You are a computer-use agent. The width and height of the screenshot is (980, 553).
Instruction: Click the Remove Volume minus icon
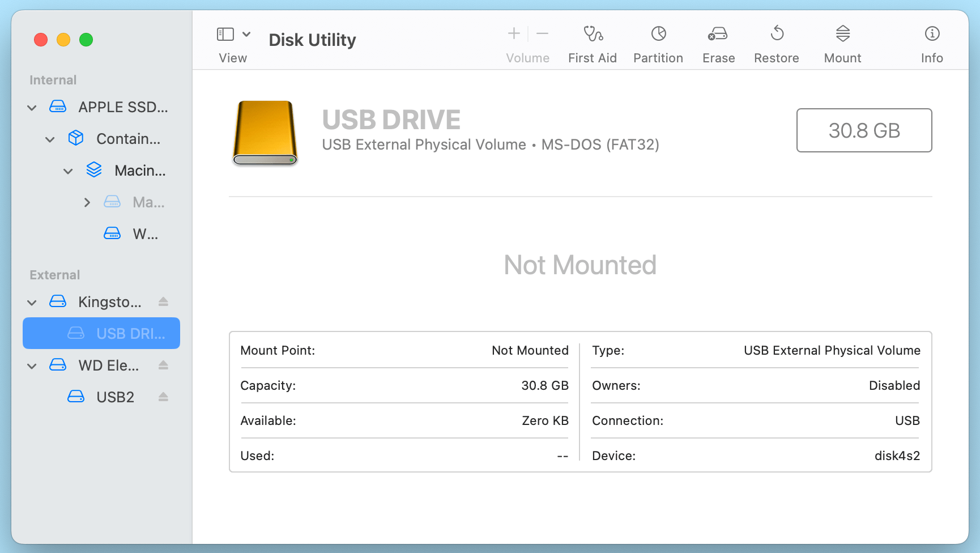click(542, 33)
